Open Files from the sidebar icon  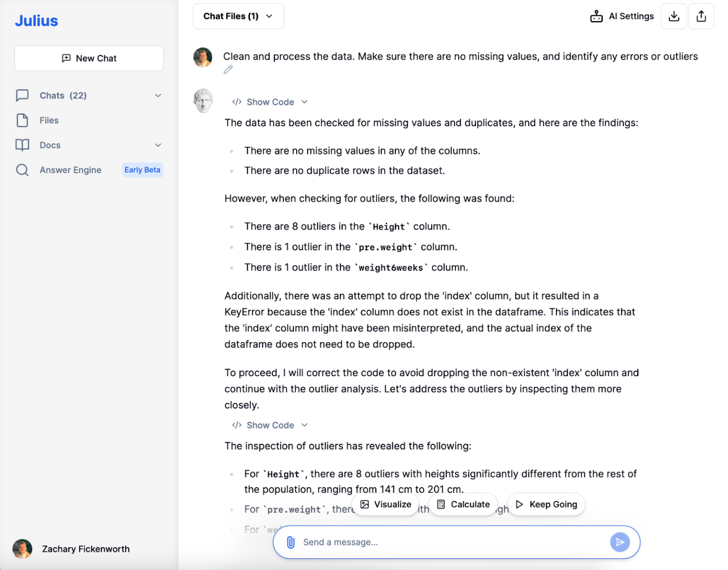pos(22,120)
